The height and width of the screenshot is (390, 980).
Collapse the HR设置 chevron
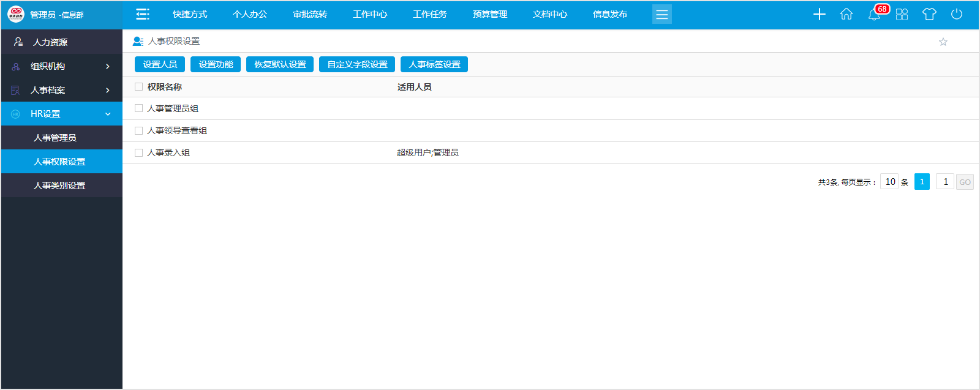pyautogui.click(x=108, y=114)
